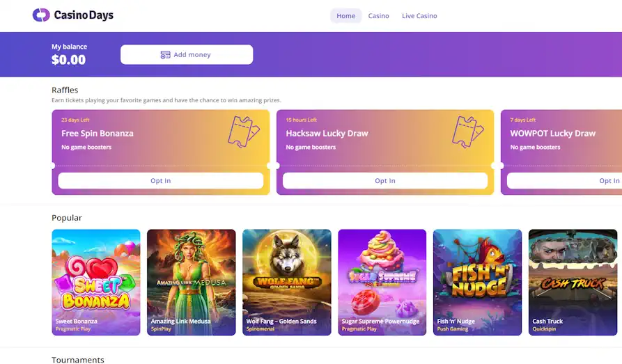Click ticket icon on Hacksaw Lucky Draw

467,132
